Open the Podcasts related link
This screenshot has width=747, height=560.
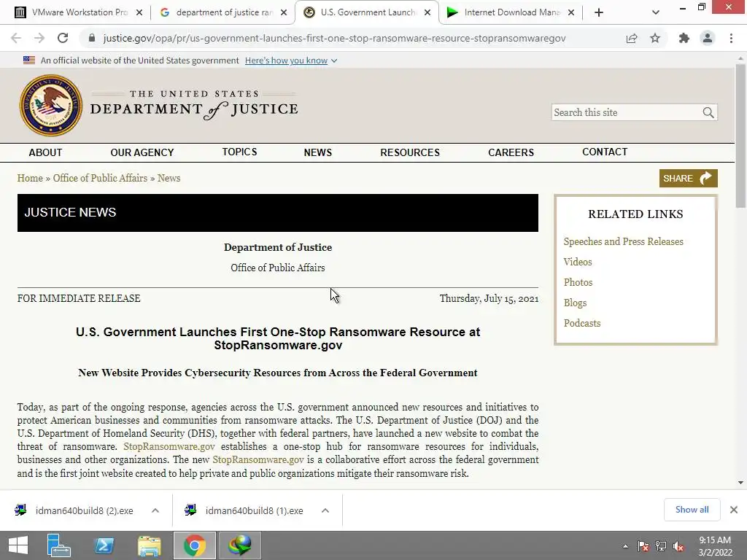pyautogui.click(x=581, y=323)
